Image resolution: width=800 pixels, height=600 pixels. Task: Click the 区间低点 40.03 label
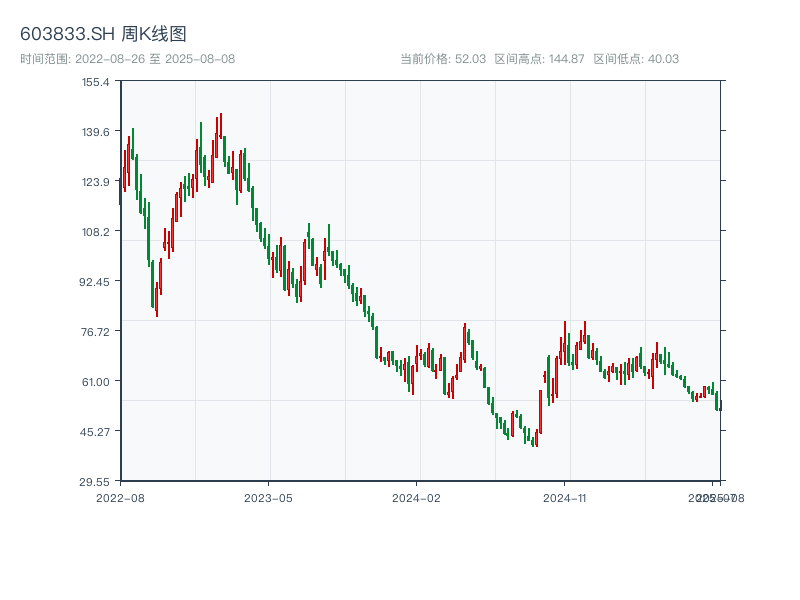[x=636, y=59]
